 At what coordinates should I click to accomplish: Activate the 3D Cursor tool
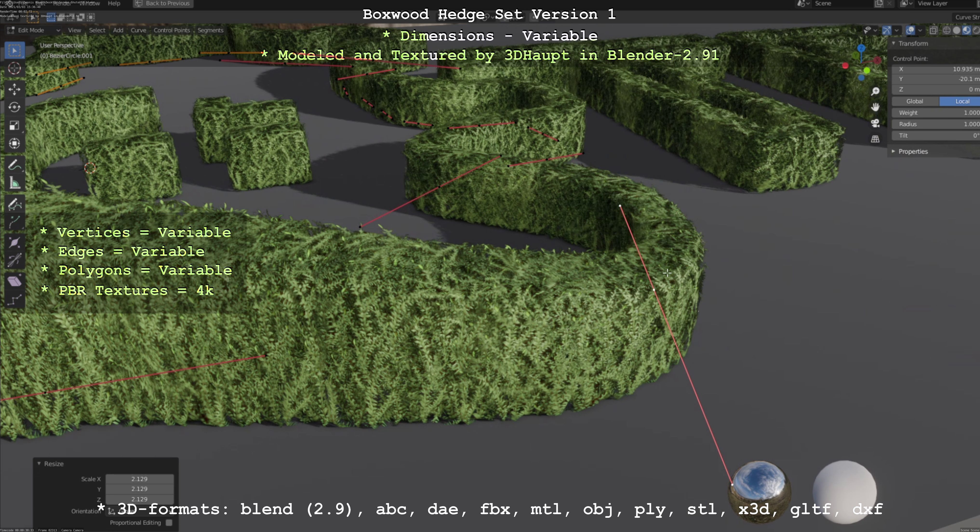[14, 68]
